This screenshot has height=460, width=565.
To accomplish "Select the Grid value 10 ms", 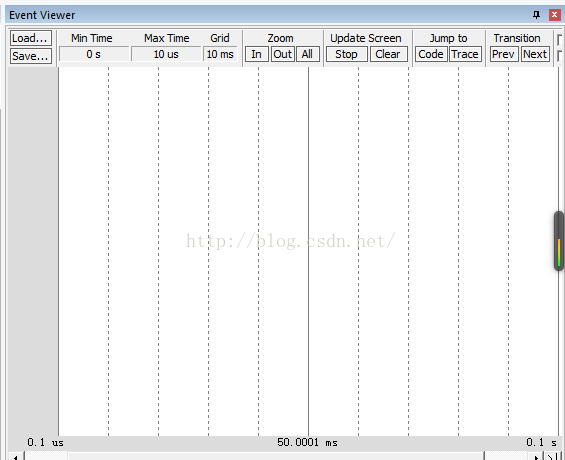I will (x=220, y=54).
